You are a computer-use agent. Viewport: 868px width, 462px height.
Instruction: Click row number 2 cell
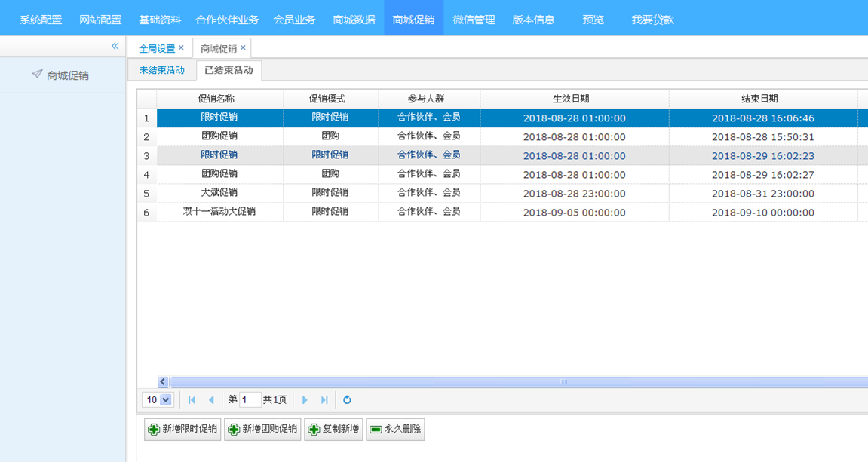coord(147,136)
